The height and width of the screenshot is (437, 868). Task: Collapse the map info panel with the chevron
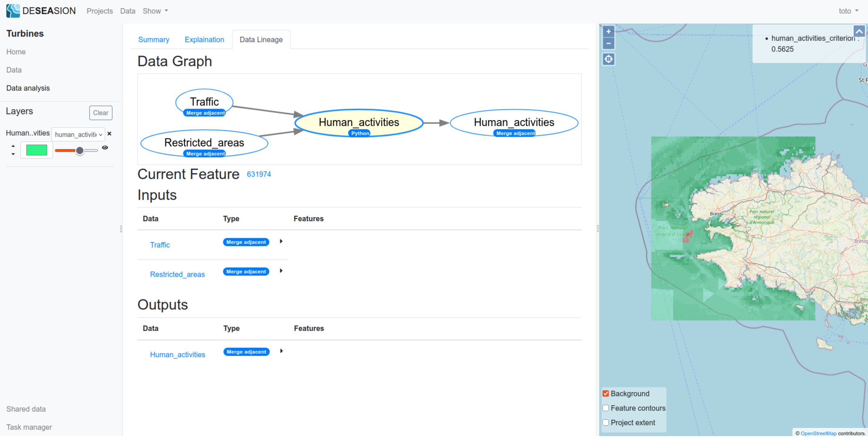(859, 32)
